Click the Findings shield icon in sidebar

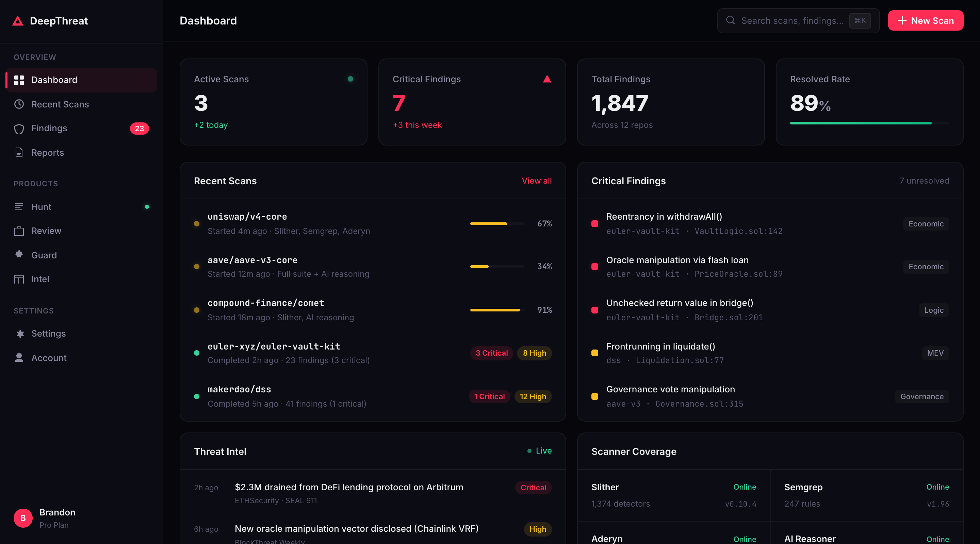(x=19, y=129)
